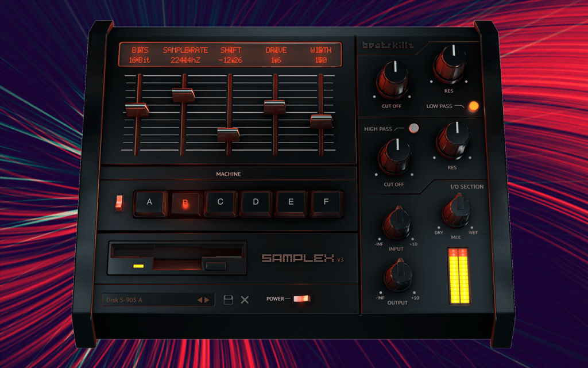The width and height of the screenshot is (588, 368).
Task: Pick machine F button
Action: tap(326, 204)
